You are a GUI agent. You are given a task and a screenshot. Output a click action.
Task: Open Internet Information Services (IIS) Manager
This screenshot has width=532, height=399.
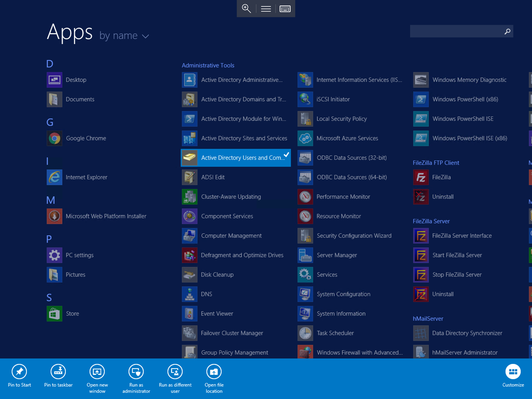click(x=351, y=80)
